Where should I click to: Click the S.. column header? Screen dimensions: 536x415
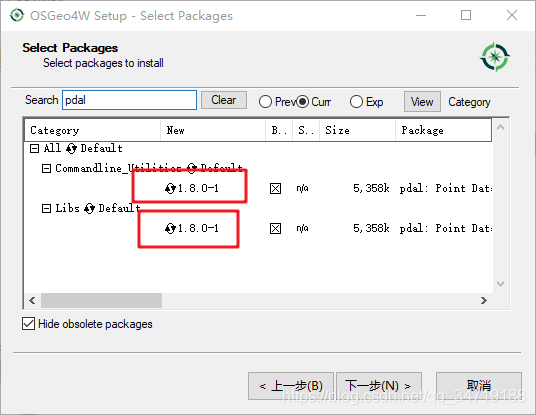(306, 130)
